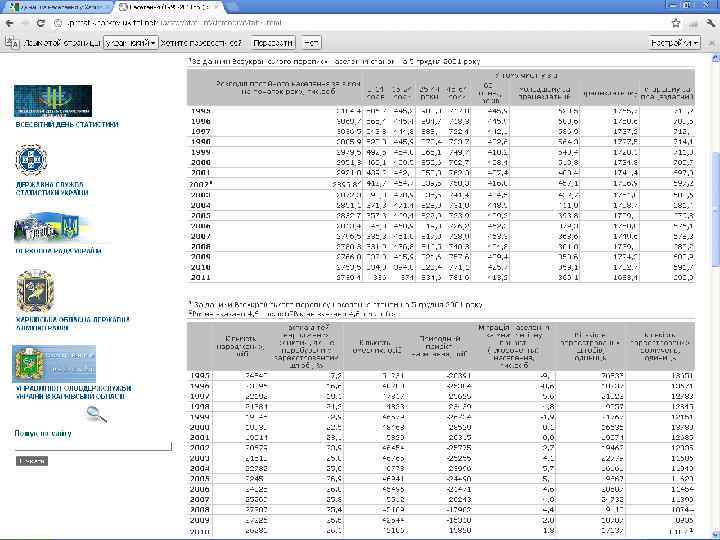Image resolution: width=720 pixels, height=540 pixels.
Task: Open a new tab with the new-tab button
Action: 232,6
